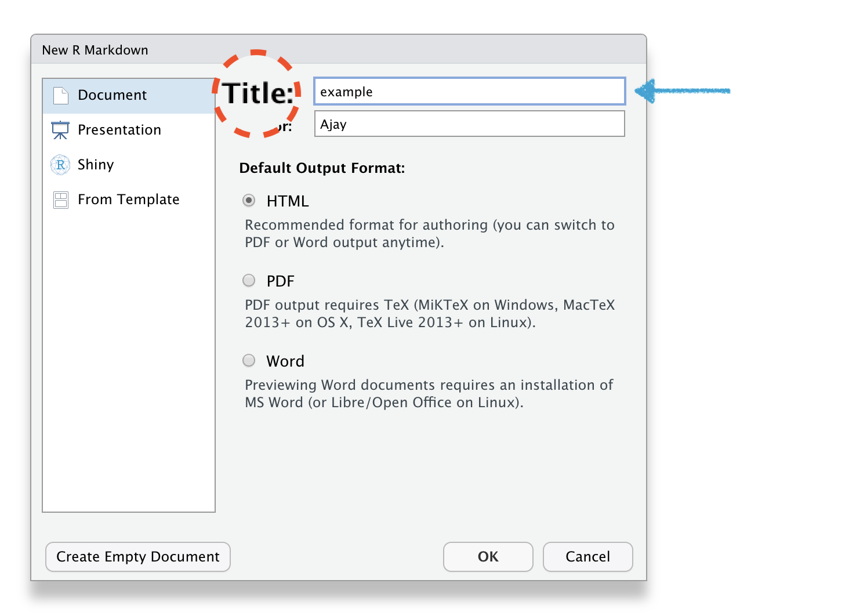Enable the Word output radio button
The width and height of the screenshot is (856, 616).
point(249,361)
